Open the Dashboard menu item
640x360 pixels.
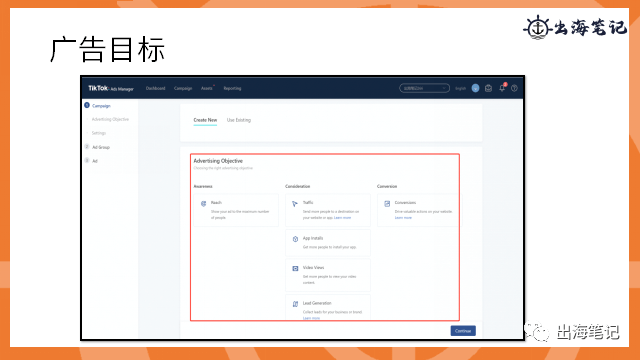156,88
